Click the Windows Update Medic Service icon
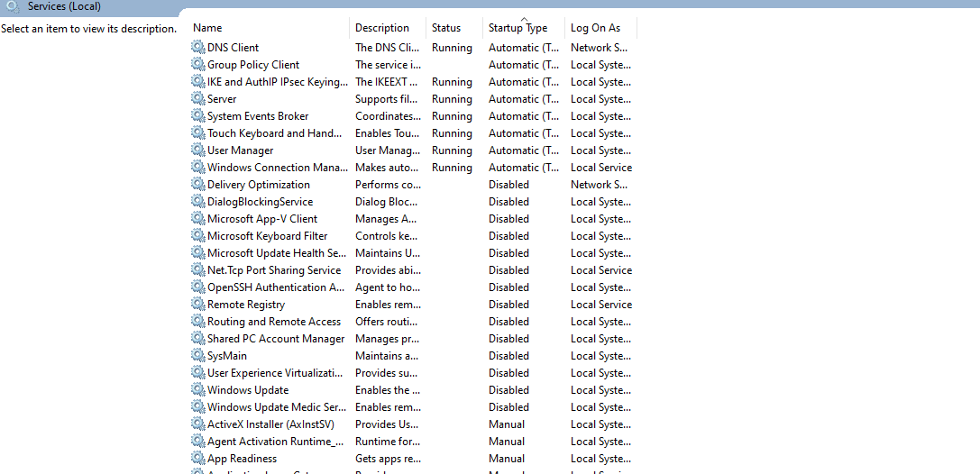Viewport: 980px width, 474px height. (x=198, y=407)
